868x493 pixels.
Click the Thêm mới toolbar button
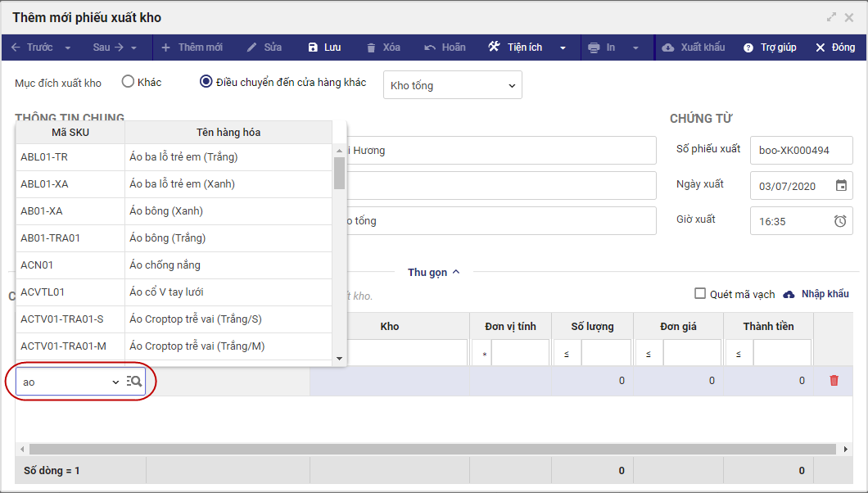coord(192,47)
